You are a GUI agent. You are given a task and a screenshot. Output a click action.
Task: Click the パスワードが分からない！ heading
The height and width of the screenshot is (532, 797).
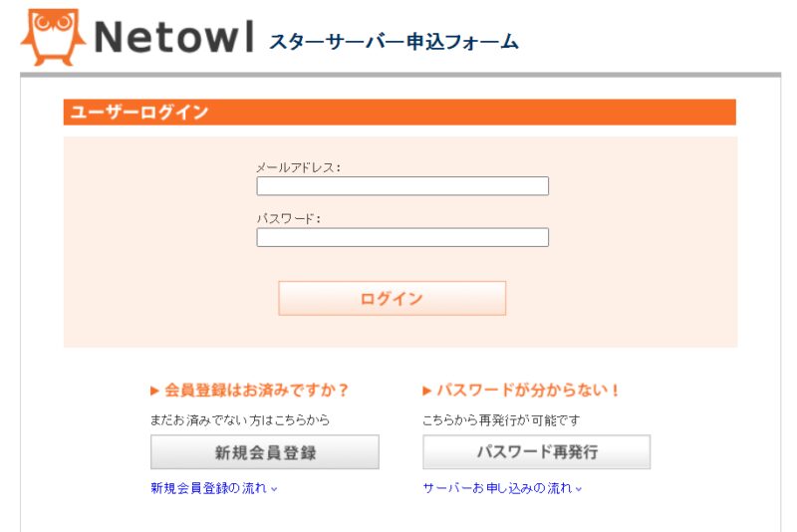pos(528,391)
